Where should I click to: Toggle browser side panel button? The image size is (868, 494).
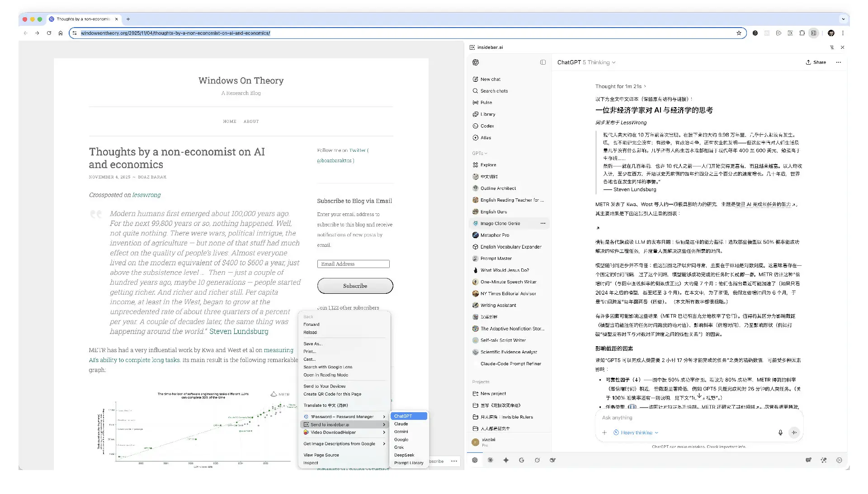click(x=814, y=33)
